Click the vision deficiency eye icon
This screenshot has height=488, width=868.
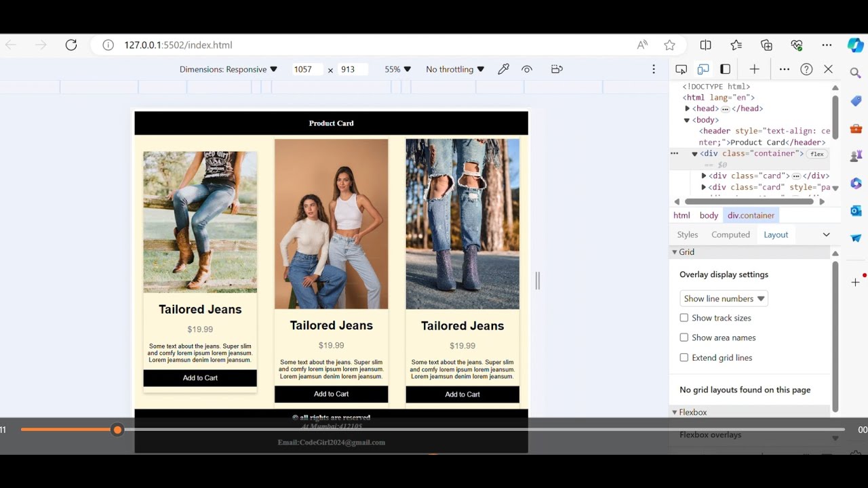tap(527, 69)
